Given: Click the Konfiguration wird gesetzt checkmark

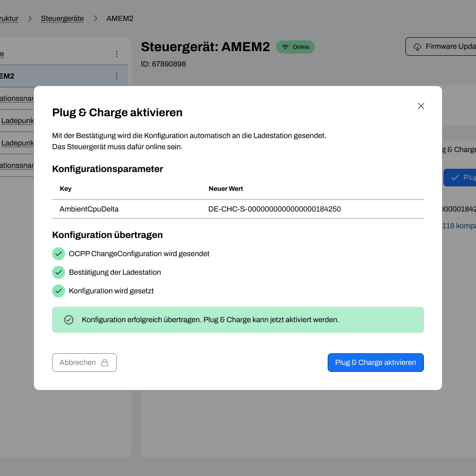Looking at the screenshot, I should pos(59,291).
